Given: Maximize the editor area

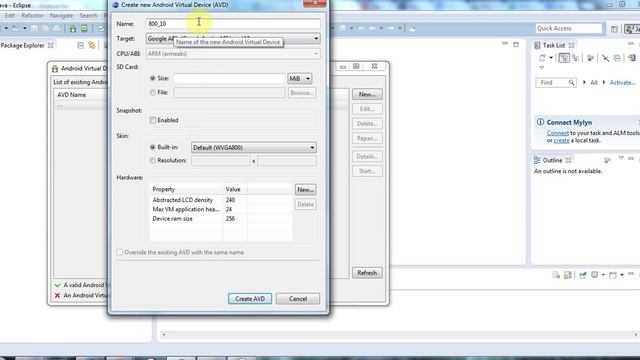Looking at the screenshot, I should pos(516,44).
